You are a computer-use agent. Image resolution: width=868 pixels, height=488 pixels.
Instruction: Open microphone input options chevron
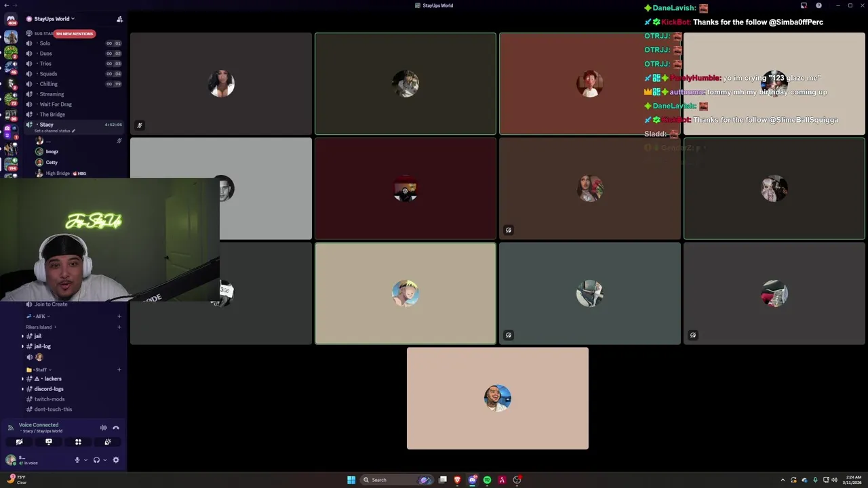tap(85, 460)
